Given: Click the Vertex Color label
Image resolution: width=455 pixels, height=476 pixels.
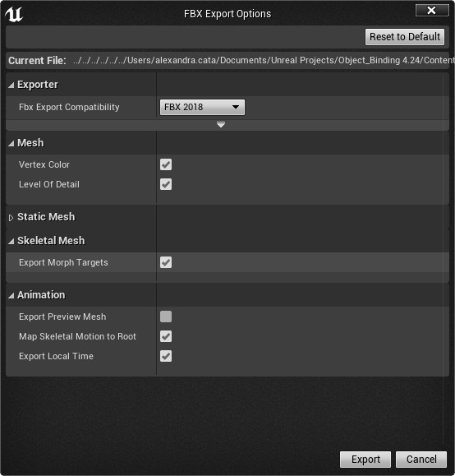Looking at the screenshot, I should (x=44, y=164).
